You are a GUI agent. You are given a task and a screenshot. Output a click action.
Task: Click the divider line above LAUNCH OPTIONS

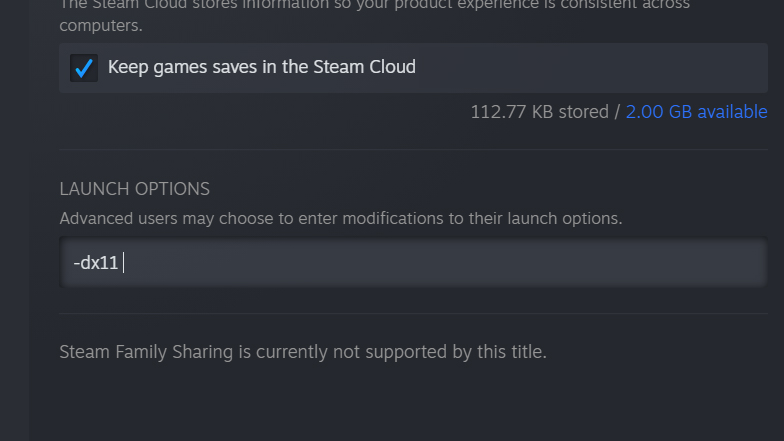[413, 149]
